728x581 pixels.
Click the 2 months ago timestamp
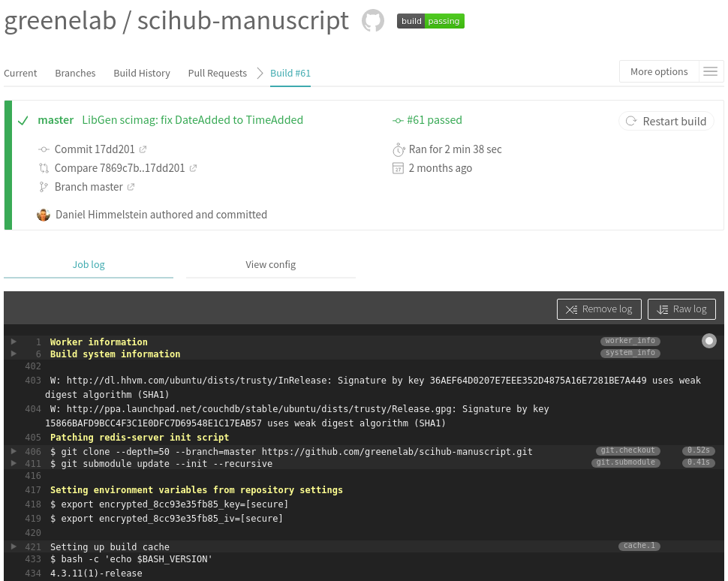pyautogui.click(x=440, y=168)
